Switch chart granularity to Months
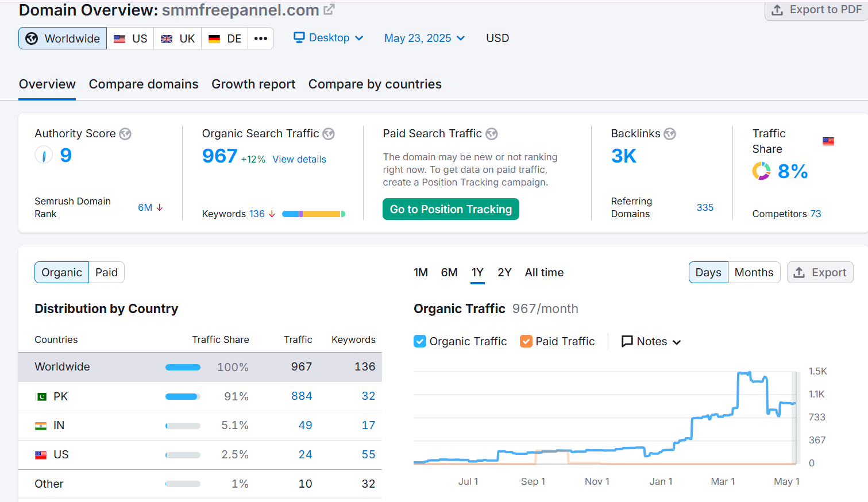Image resolution: width=868 pixels, height=502 pixels. pyautogui.click(x=754, y=272)
